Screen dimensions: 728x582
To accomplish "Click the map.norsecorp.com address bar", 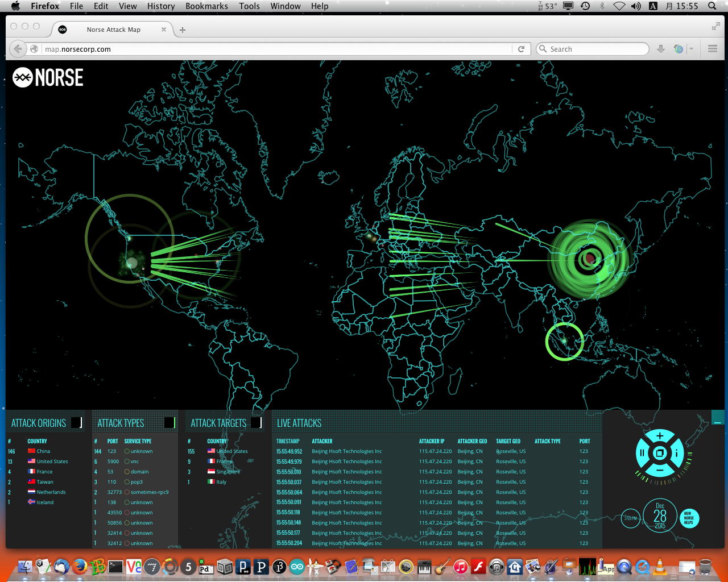I will click(x=277, y=49).
